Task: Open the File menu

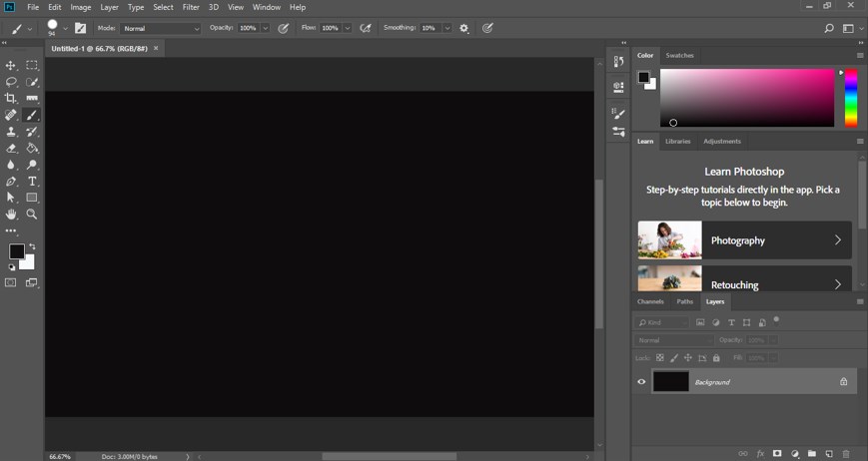Action: coord(33,7)
